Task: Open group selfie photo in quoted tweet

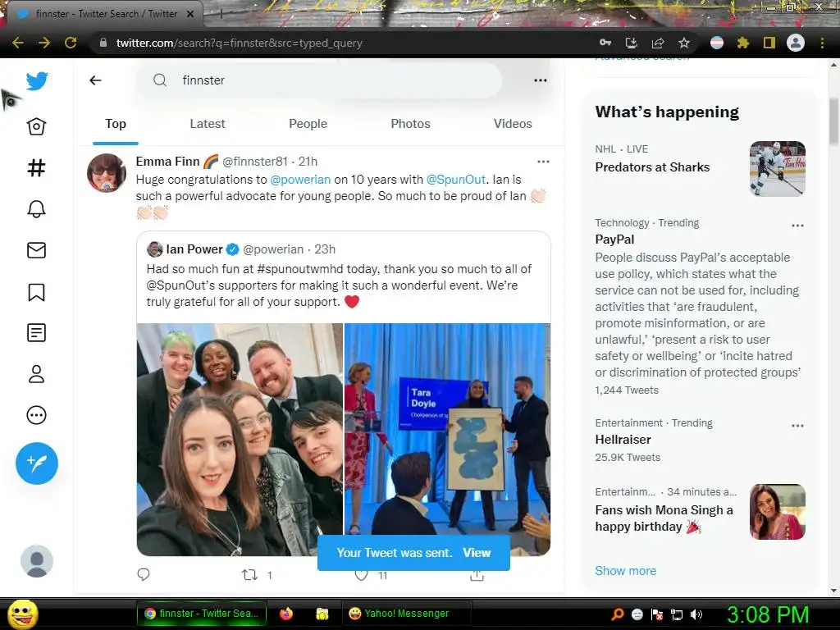Action: coord(240,440)
